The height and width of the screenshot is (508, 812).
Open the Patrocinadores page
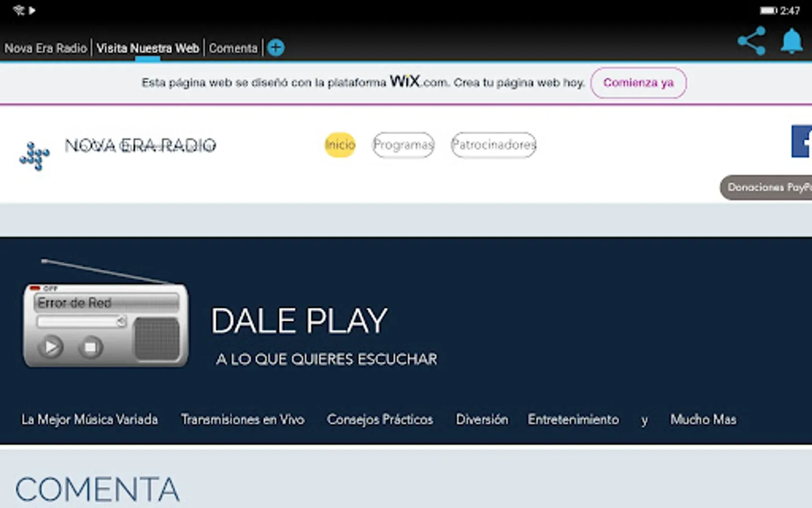tap(493, 145)
